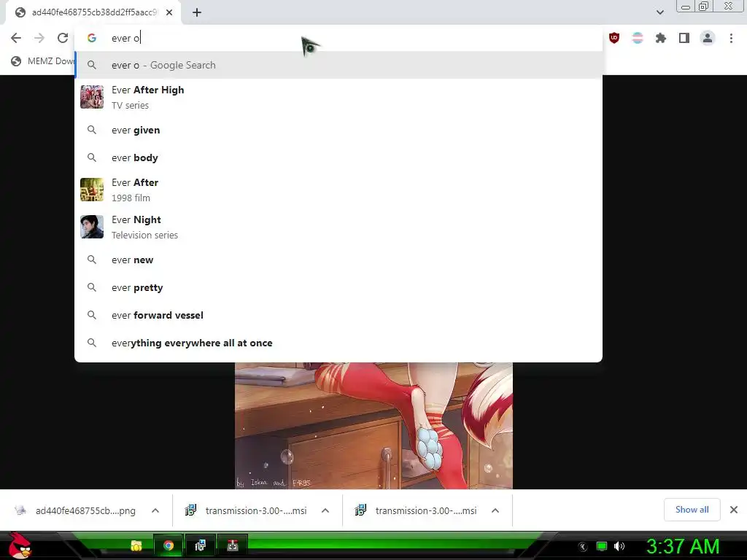The image size is (747, 560).
Task: Open the red download taskbar icon
Action: [x=233, y=545]
